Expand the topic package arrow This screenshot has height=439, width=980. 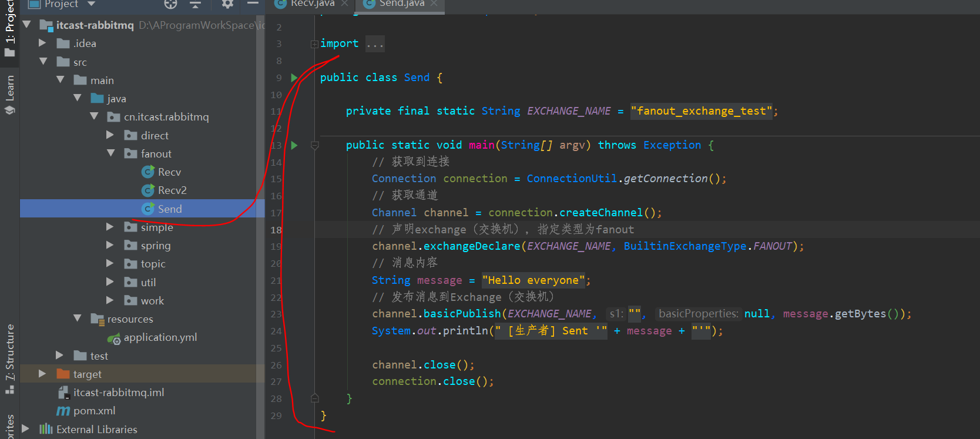(110, 263)
